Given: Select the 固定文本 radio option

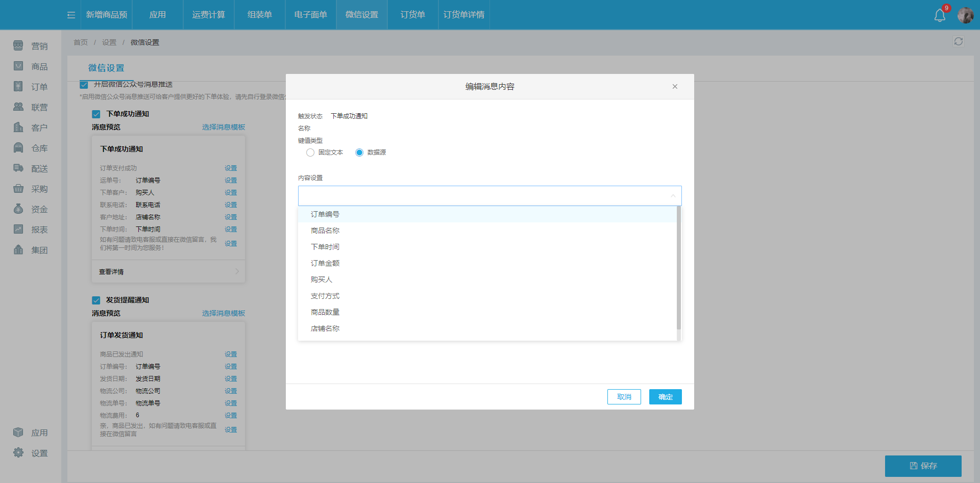Looking at the screenshot, I should click(310, 152).
